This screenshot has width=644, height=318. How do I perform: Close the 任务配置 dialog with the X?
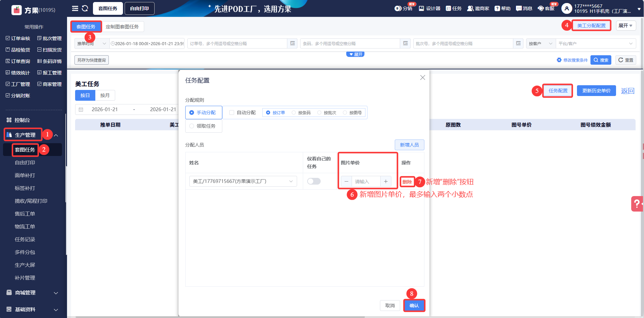pos(423,77)
